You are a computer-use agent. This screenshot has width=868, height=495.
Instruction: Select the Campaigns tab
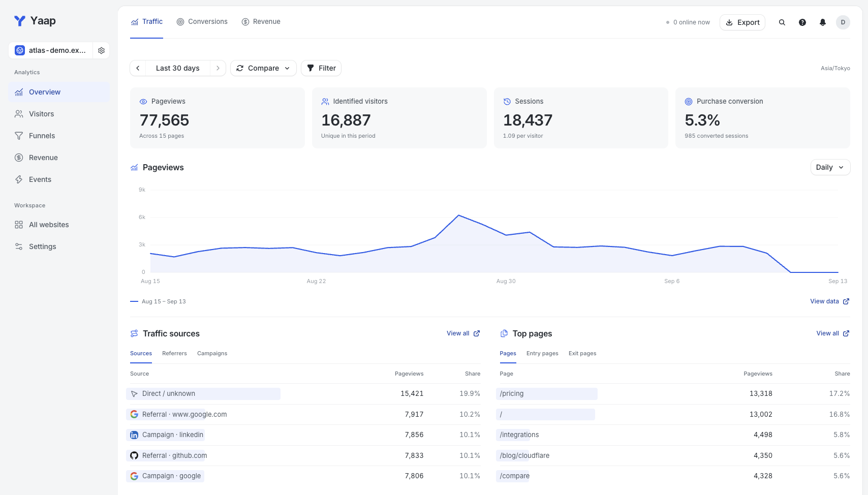point(212,353)
